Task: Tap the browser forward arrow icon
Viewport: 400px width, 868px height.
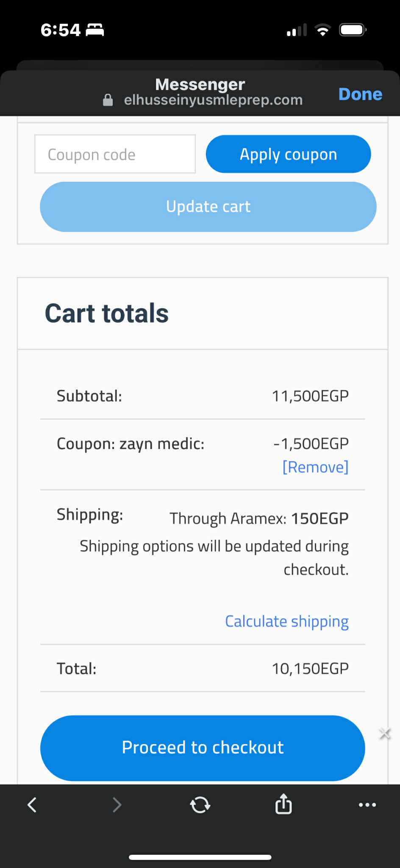Action: pyautogui.click(x=117, y=804)
